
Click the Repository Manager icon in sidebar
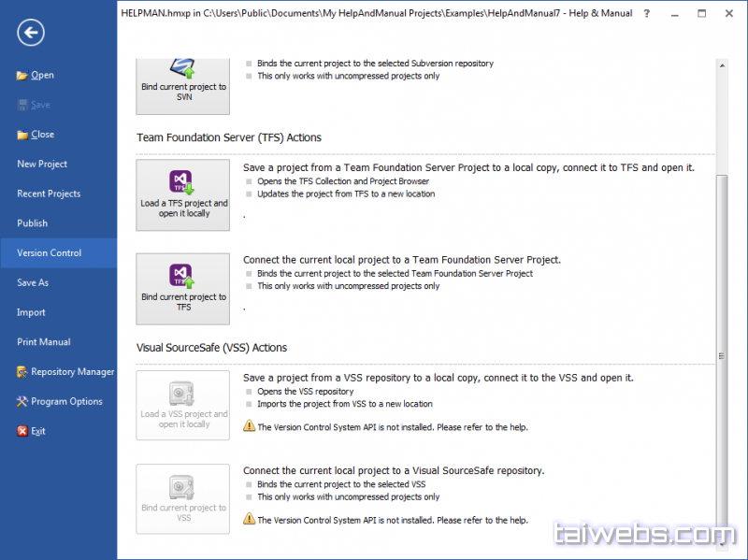[x=22, y=372]
